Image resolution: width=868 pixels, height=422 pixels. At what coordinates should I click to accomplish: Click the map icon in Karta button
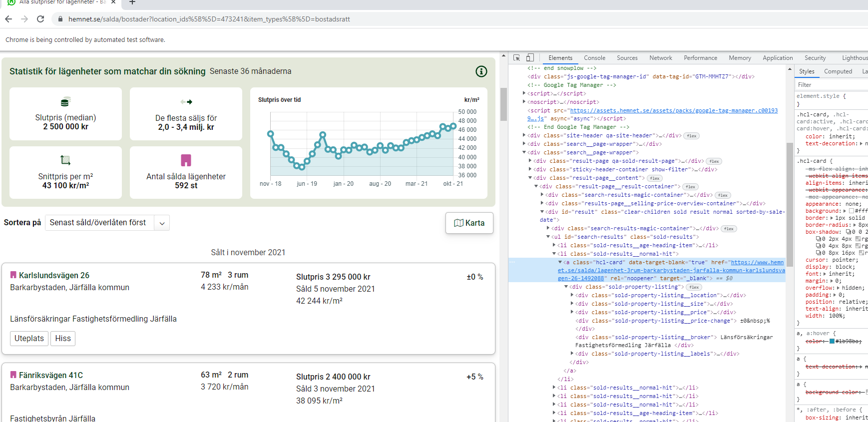(458, 223)
